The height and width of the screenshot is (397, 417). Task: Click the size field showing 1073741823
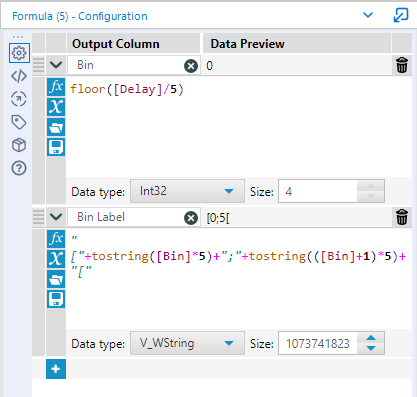tap(318, 343)
